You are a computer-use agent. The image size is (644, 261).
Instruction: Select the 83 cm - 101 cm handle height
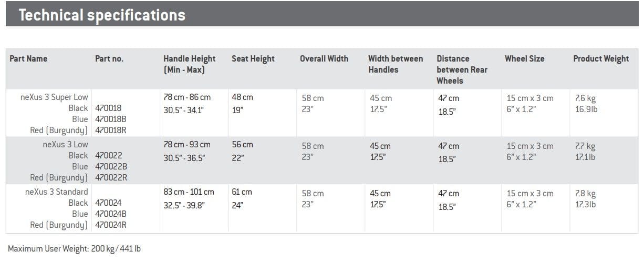pos(189,192)
